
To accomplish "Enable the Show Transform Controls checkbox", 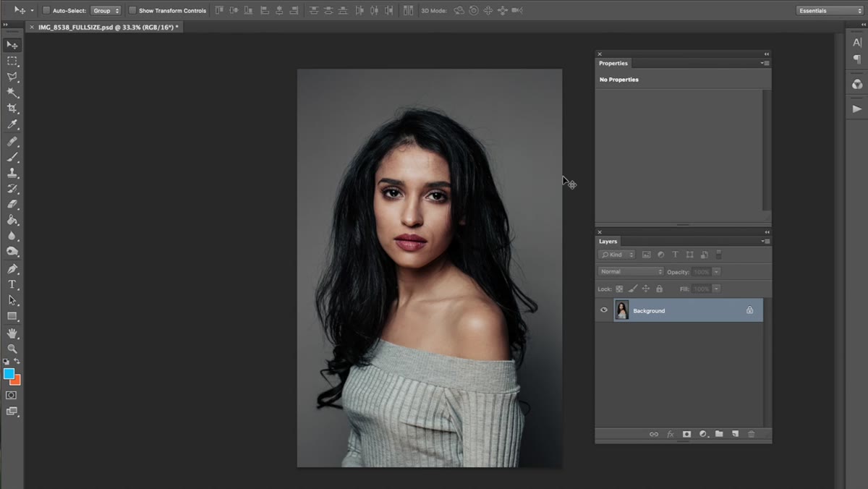I will [132, 11].
